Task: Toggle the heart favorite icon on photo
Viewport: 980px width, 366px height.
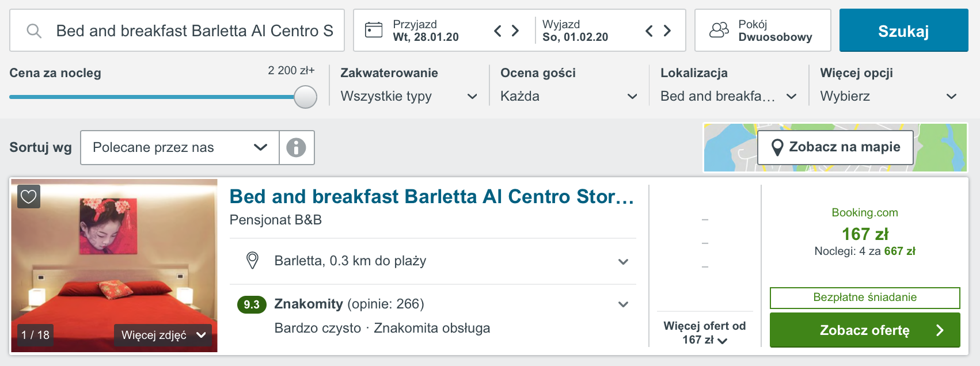Action: pos(29,197)
